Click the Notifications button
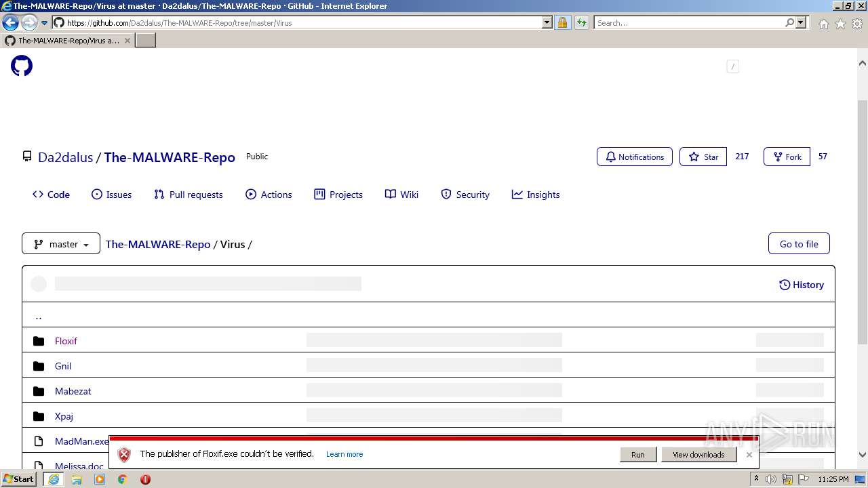 [x=635, y=157]
